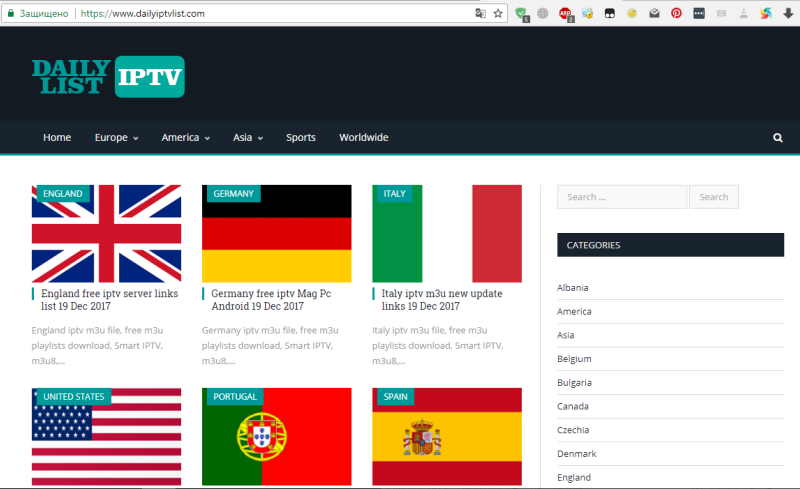The width and height of the screenshot is (800, 489).
Task: Open the envelope mail checker extension
Action: [654, 14]
